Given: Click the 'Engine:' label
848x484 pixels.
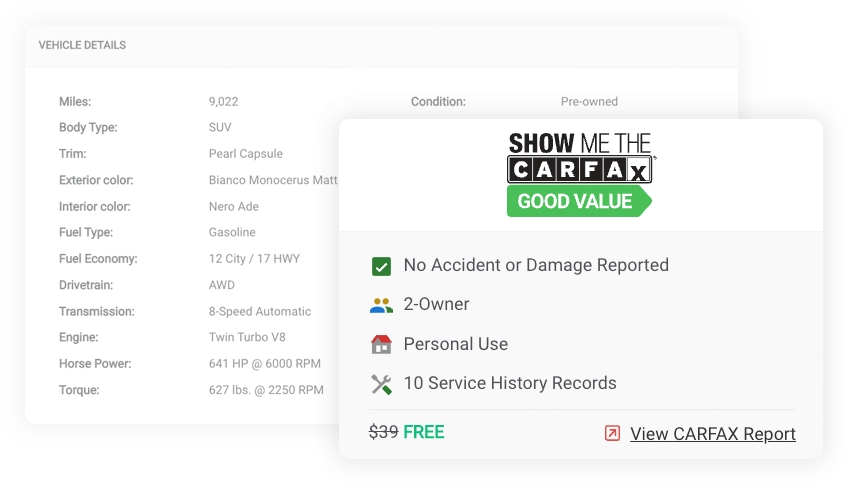Looking at the screenshot, I should click(x=78, y=337).
